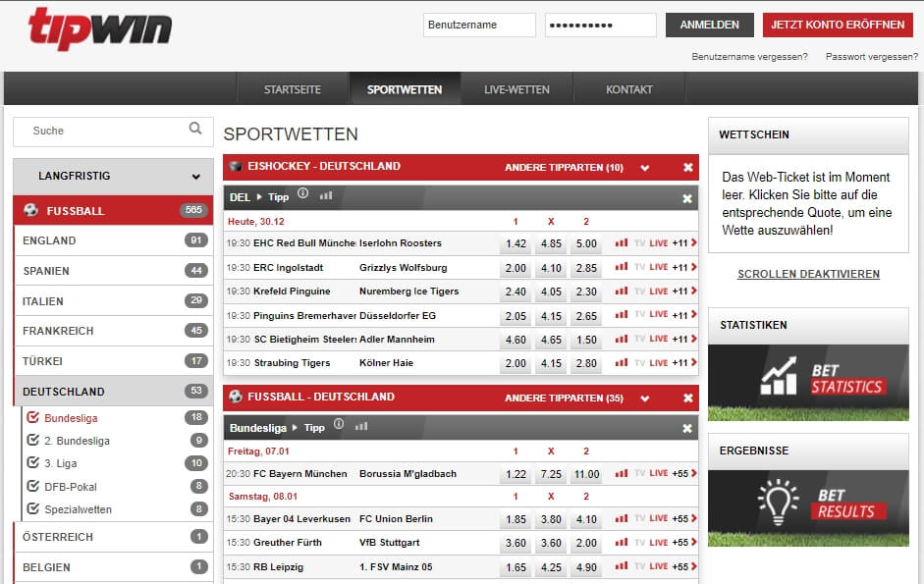Select Italien in the sidebar
The image size is (924, 584).
point(113,301)
